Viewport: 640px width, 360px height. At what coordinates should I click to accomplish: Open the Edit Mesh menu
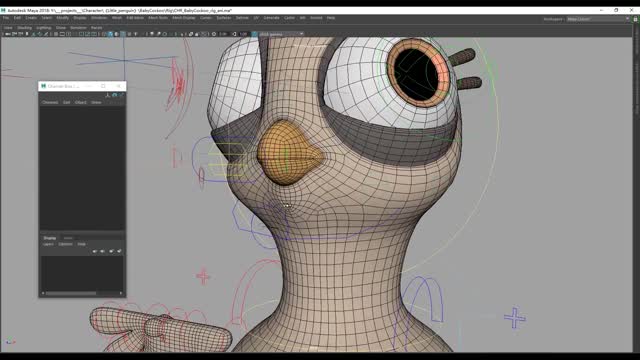(135, 18)
